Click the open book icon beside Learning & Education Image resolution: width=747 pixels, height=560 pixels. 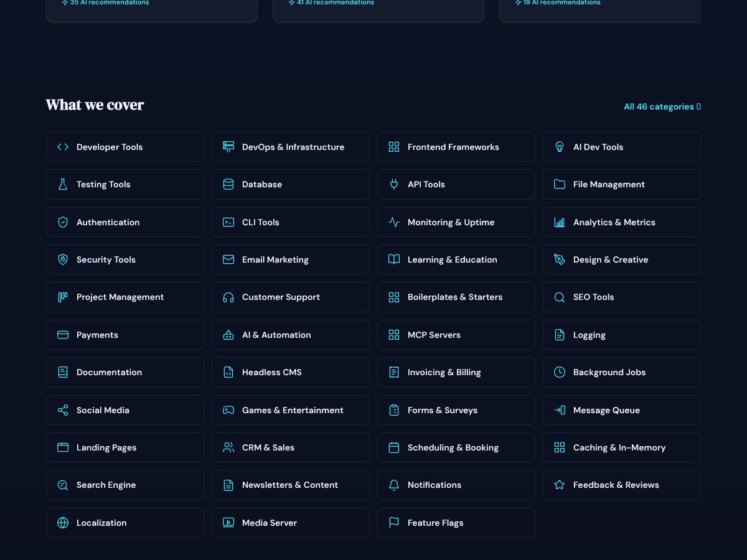[x=394, y=259]
